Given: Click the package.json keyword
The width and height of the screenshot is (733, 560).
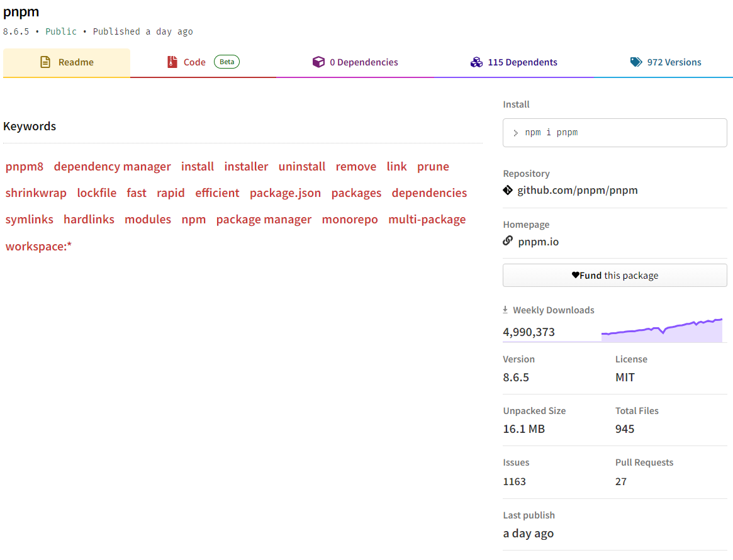Looking at the screenshot, I should pos(285,193).
